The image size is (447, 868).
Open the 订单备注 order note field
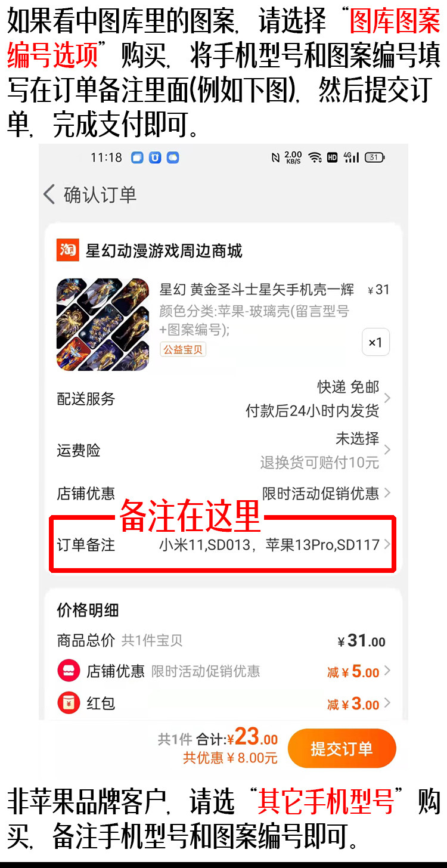(x=223, y=544)
